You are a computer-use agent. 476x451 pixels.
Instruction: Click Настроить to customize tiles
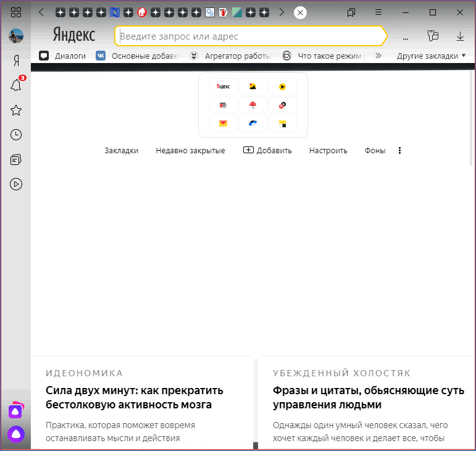(x=328, y=150)
